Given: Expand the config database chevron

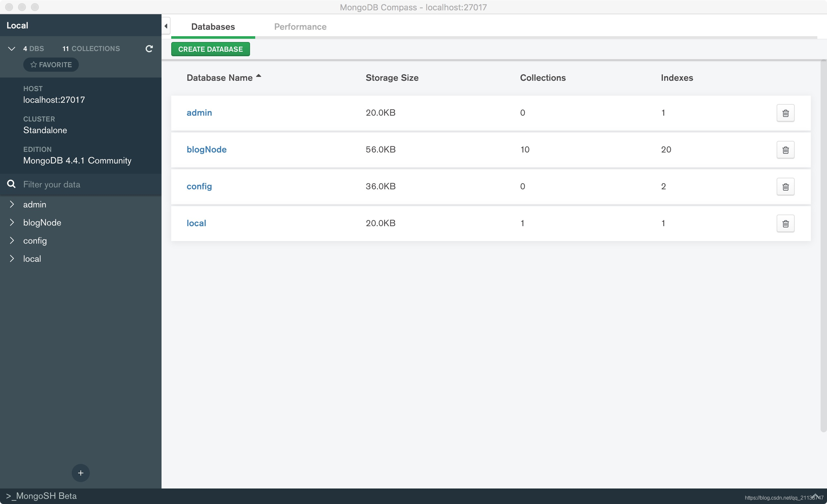Looking at the screenshot, I should 12,241.
